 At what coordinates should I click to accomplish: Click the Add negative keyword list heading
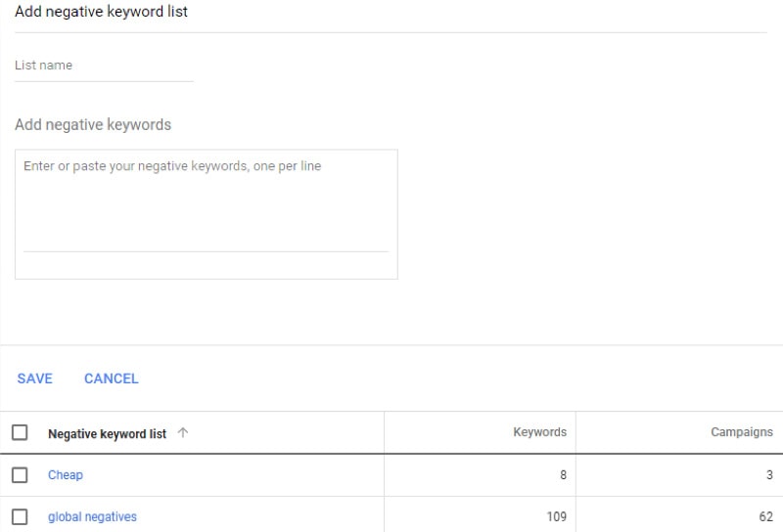pos(102,13)
